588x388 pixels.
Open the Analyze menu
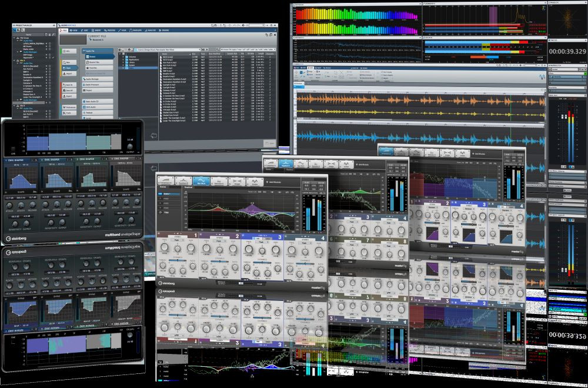151,31
